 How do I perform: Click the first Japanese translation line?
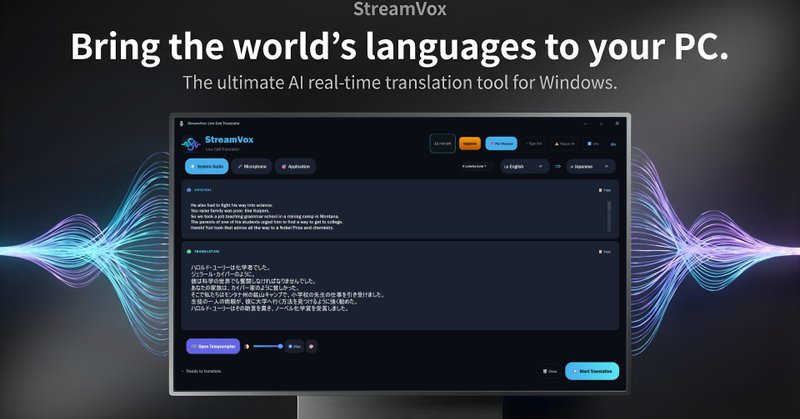click(x=231, y=267)
